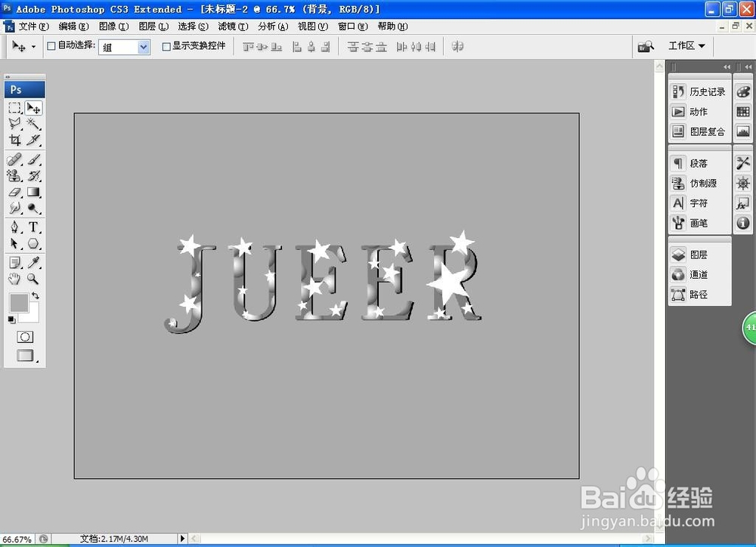
Task: Open the swatches grid panel icon
Action: click(743, 111)
